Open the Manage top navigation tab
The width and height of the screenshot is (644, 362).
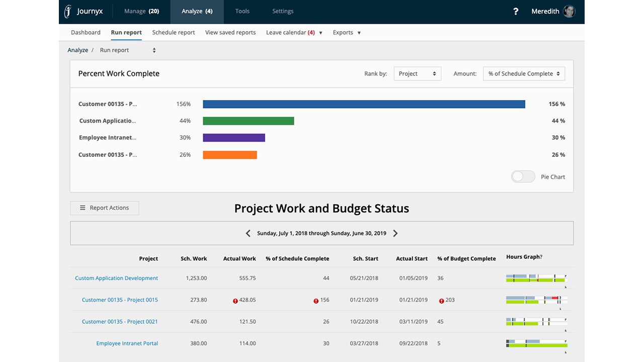coord(141,12)
